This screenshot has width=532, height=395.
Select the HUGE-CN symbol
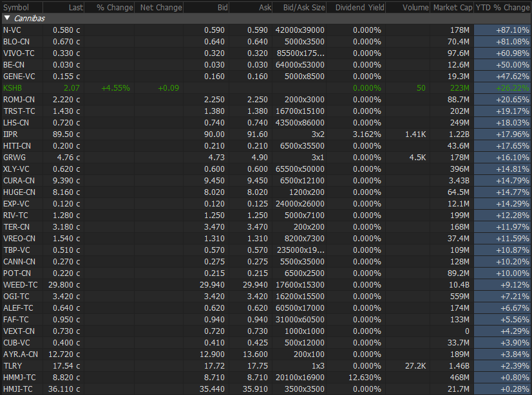[19, 192]
